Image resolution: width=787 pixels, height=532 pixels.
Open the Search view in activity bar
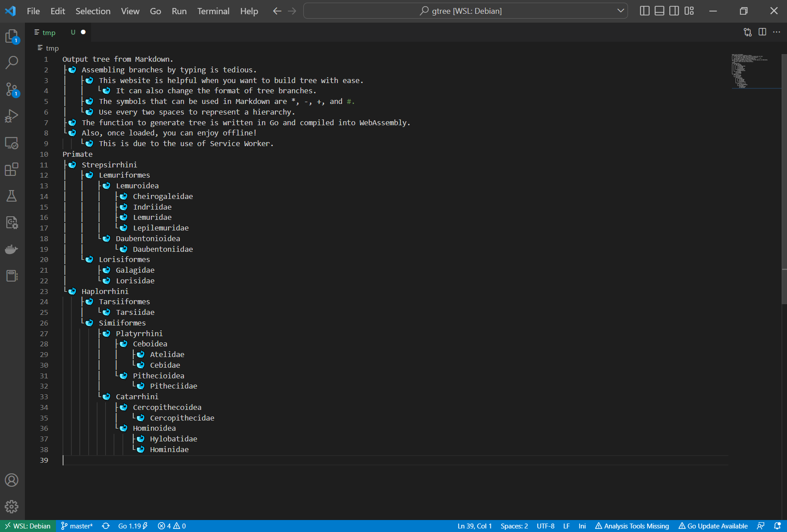[x=12, y=63]
